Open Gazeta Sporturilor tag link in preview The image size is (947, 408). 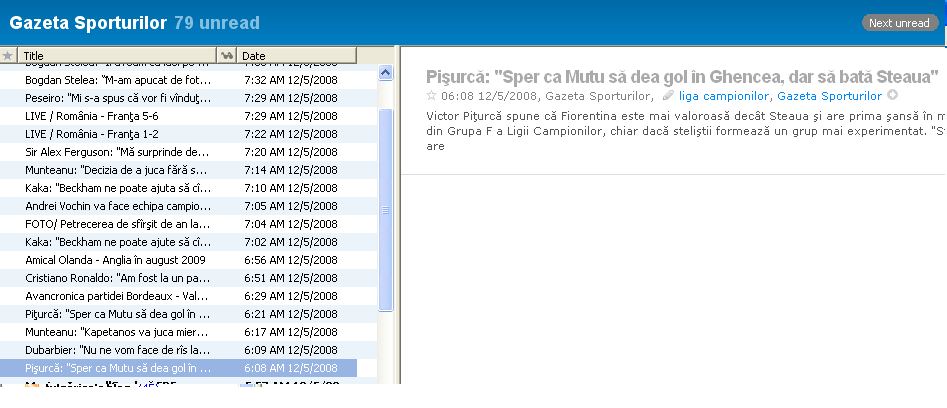(x=829, y=96)
